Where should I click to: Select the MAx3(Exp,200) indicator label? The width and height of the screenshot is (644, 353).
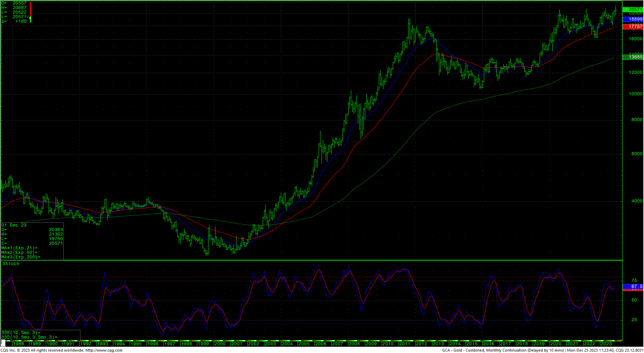click(21, 257)
